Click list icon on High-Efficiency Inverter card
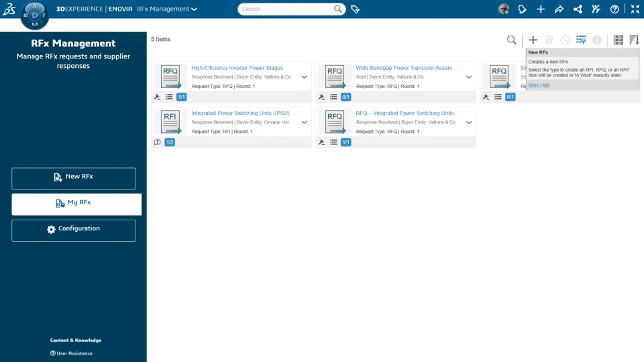Screen dimensions: 644x362 pyautogui.click(x=169, y=97)
